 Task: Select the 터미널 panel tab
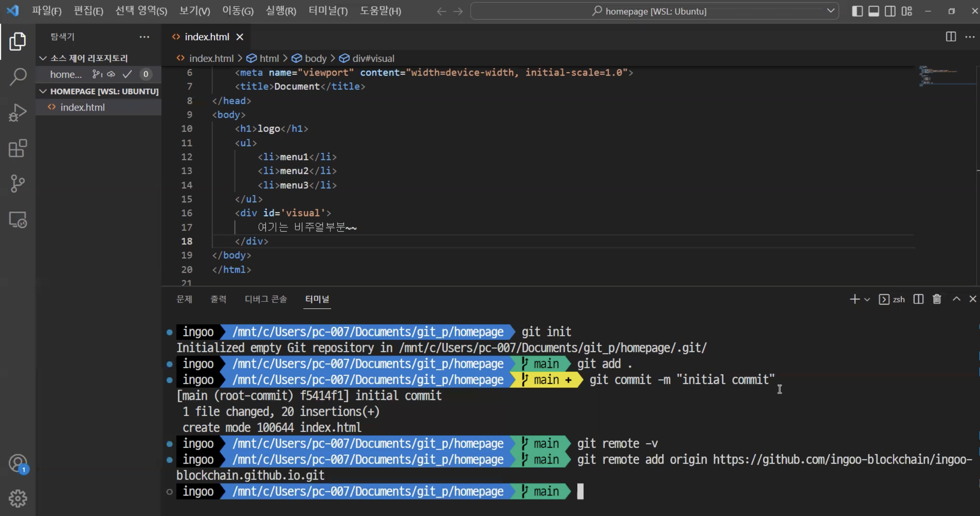tap(317, 299)
